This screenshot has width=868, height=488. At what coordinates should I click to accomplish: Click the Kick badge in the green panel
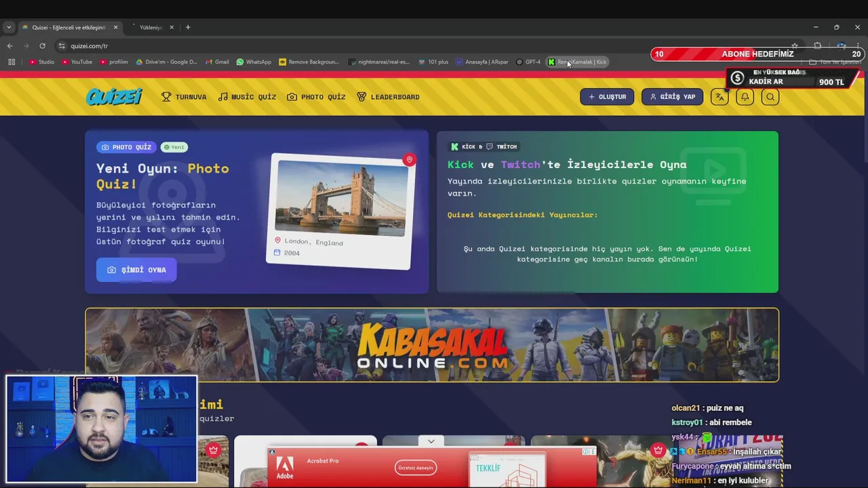click(x=463, y=146)
